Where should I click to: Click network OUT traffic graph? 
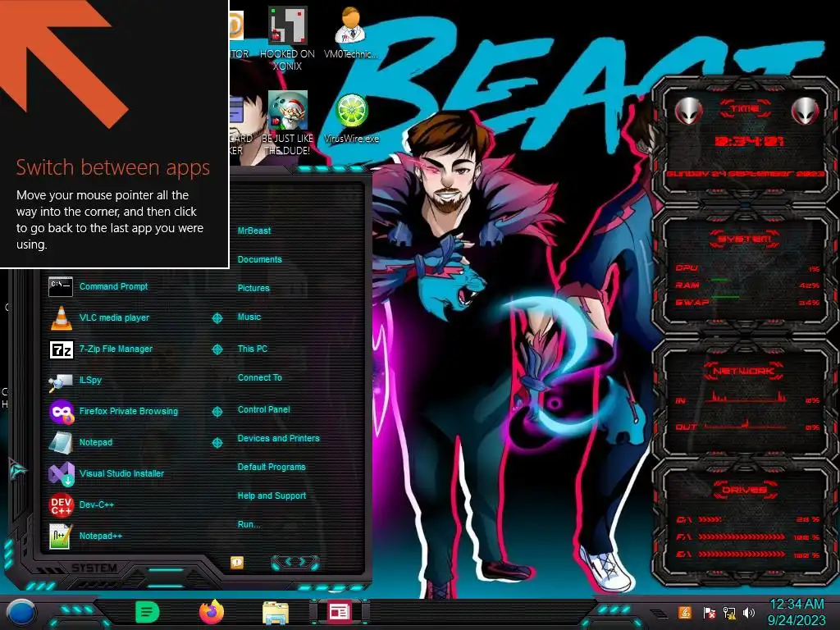click(745, 425)
